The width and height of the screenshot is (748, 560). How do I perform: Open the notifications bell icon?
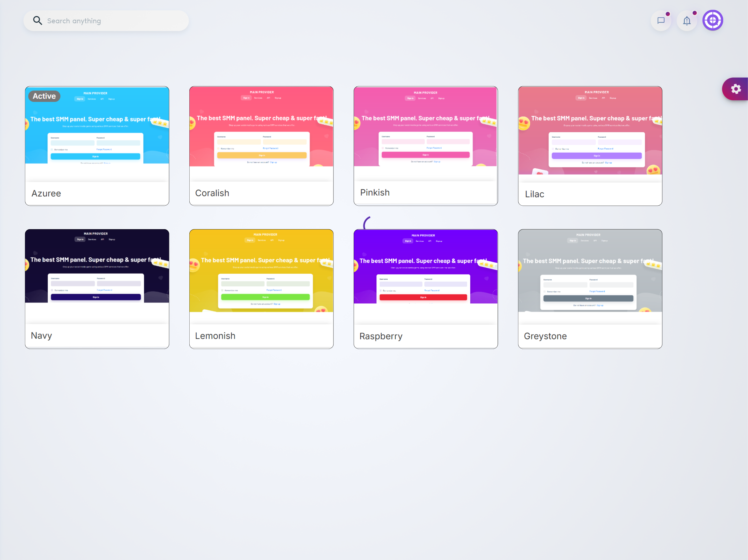tap(686, 21)
